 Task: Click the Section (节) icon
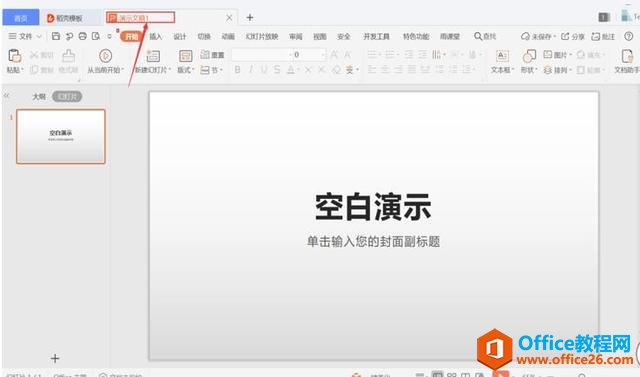[x=205, y=70]
